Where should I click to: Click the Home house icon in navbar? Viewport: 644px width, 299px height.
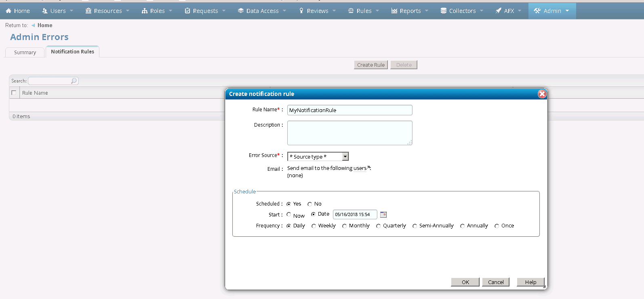tap(8, 11)
